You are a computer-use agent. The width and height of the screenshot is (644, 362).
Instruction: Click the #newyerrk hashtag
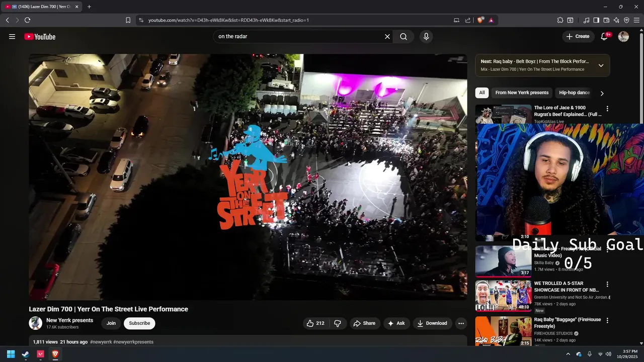[x=101, y=342]
